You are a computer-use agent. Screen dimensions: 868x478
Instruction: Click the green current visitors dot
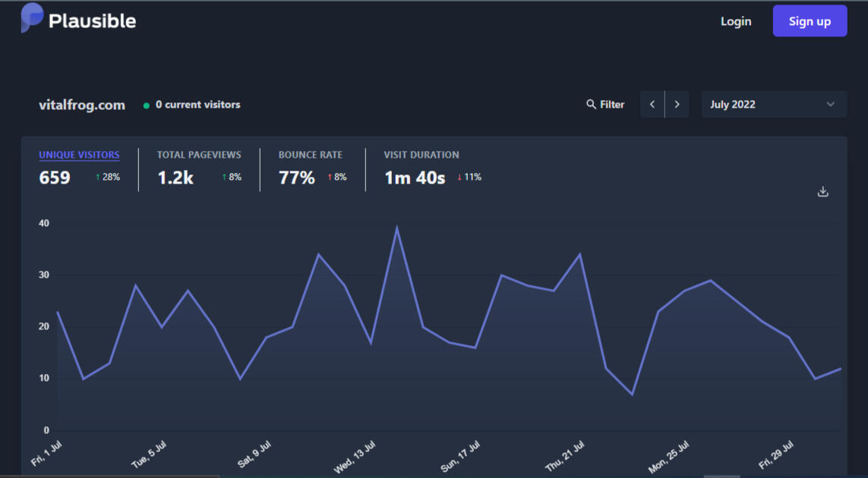(x=147, y=105)
